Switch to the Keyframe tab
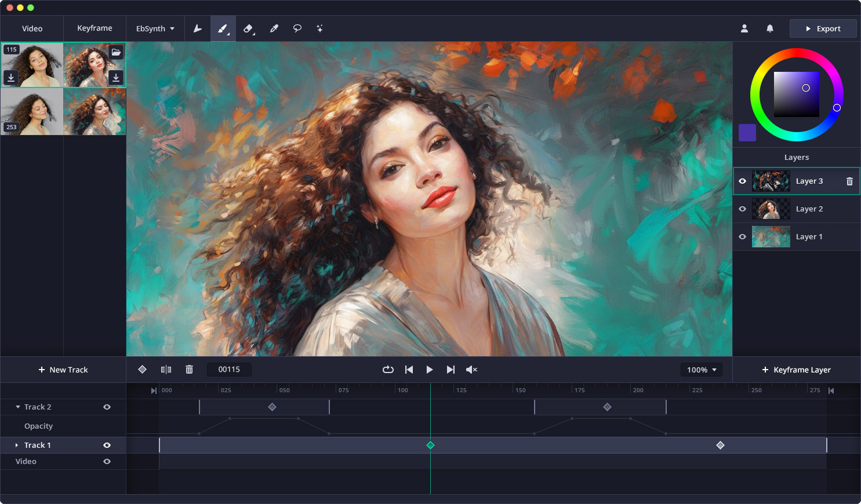The width and height of the screenshot is (861, 504). click(x=95, y=28)
